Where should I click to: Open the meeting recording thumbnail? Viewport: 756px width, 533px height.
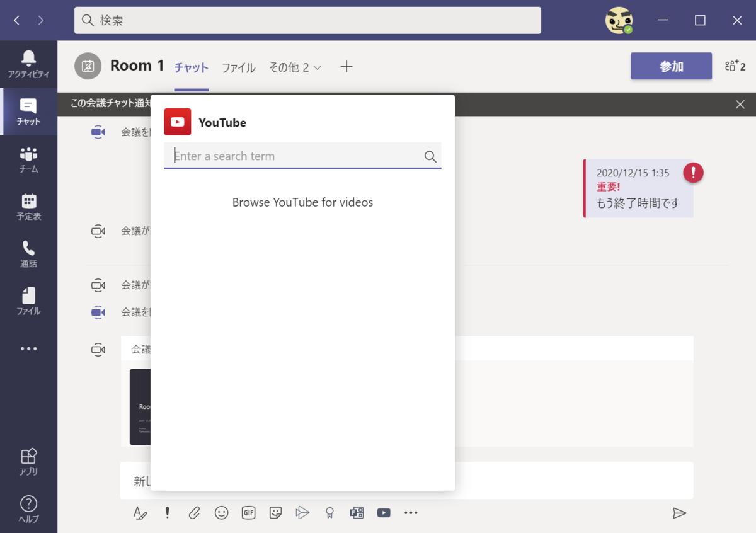pyautogui.click(x=140, y=407)
